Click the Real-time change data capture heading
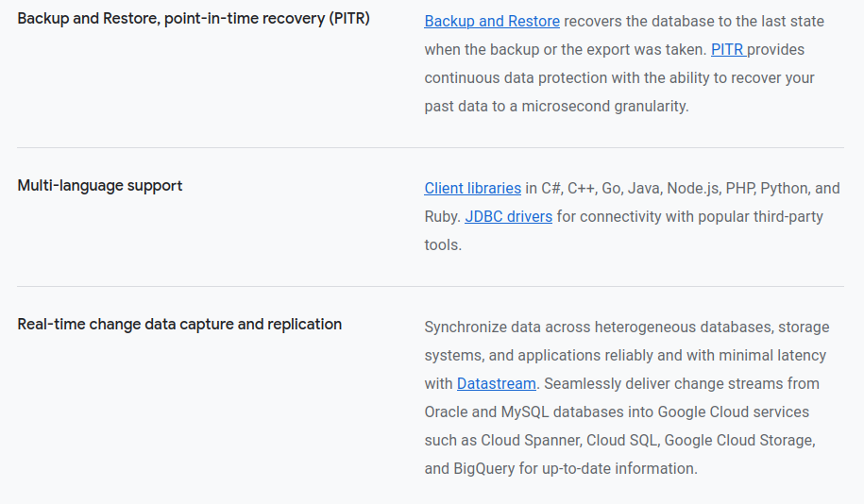Screen dimensions: 864x504 click(179, 324)
